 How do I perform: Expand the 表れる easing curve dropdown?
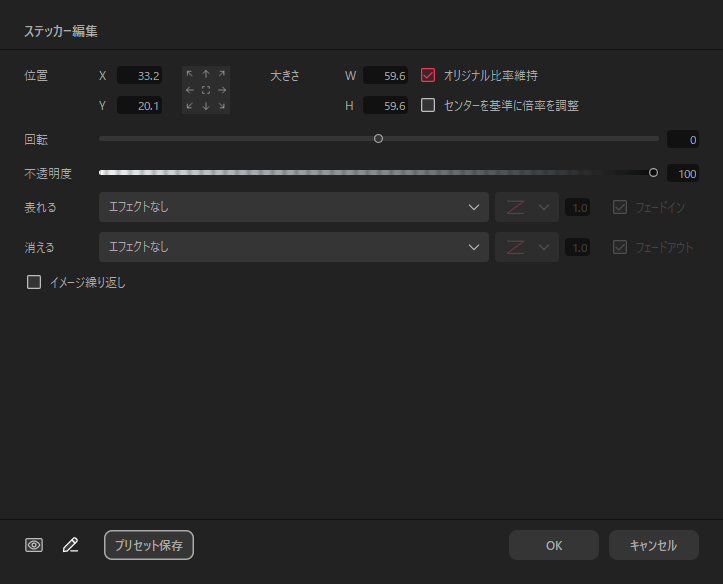tap(526, 207)
